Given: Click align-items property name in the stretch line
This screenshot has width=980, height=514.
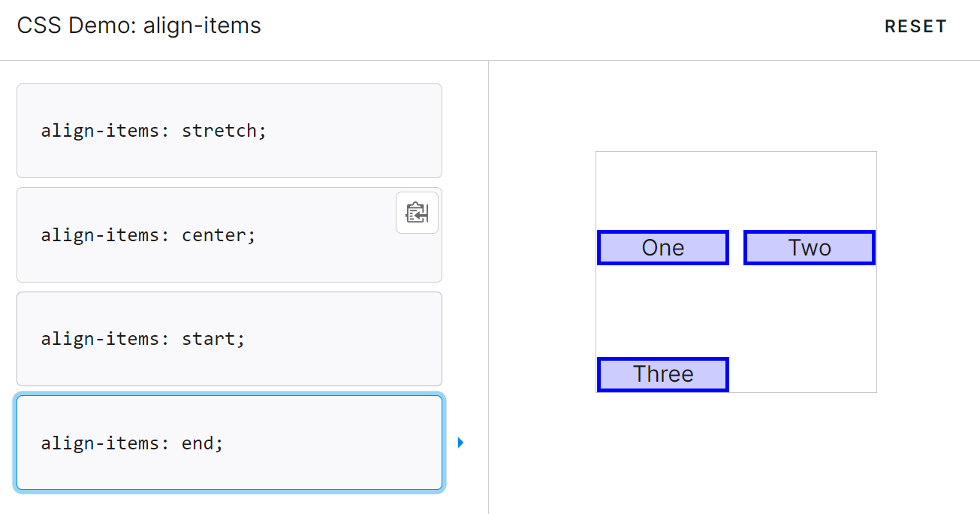Looking at the screenshot, I should point(100,131).
